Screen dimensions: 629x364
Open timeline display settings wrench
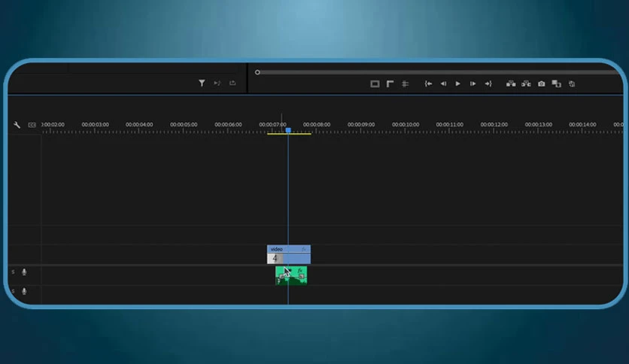17,125
